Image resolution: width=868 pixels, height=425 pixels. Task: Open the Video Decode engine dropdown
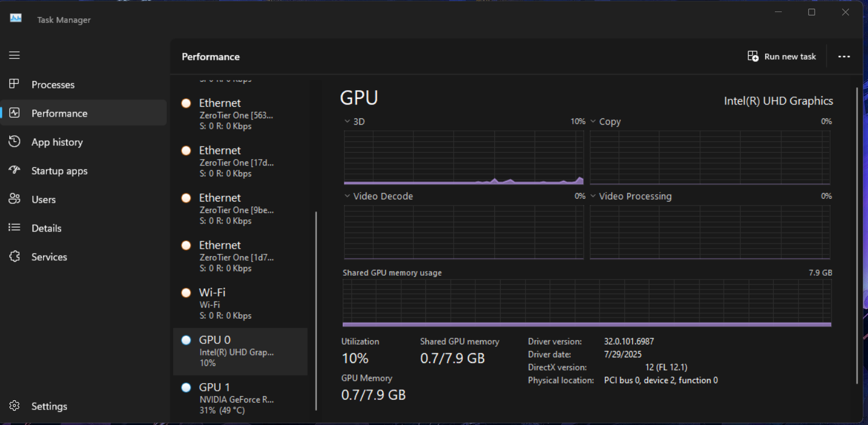pyautogui.click(x=378, y=196)
